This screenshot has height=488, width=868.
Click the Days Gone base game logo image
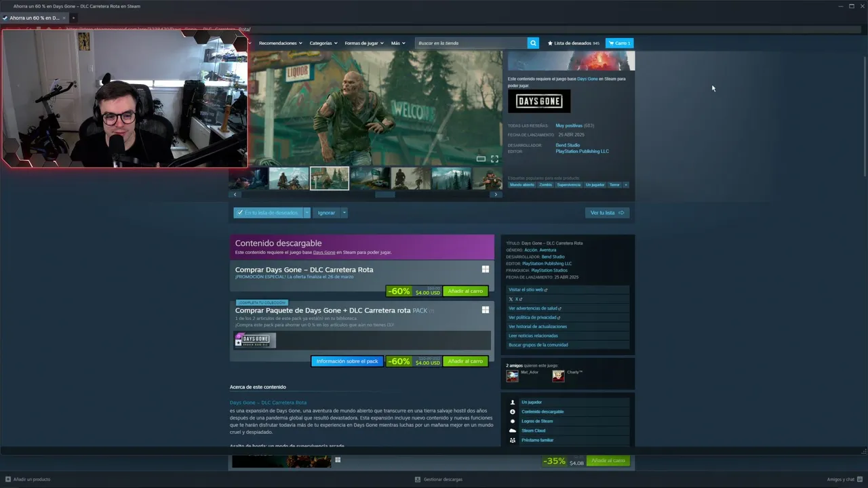tap(539, 102)
